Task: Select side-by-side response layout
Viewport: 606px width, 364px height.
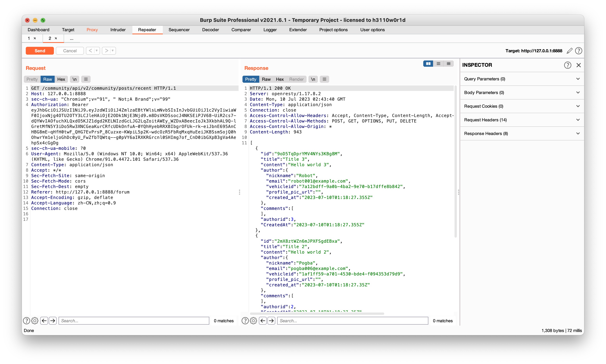Action: click(428, 64)
